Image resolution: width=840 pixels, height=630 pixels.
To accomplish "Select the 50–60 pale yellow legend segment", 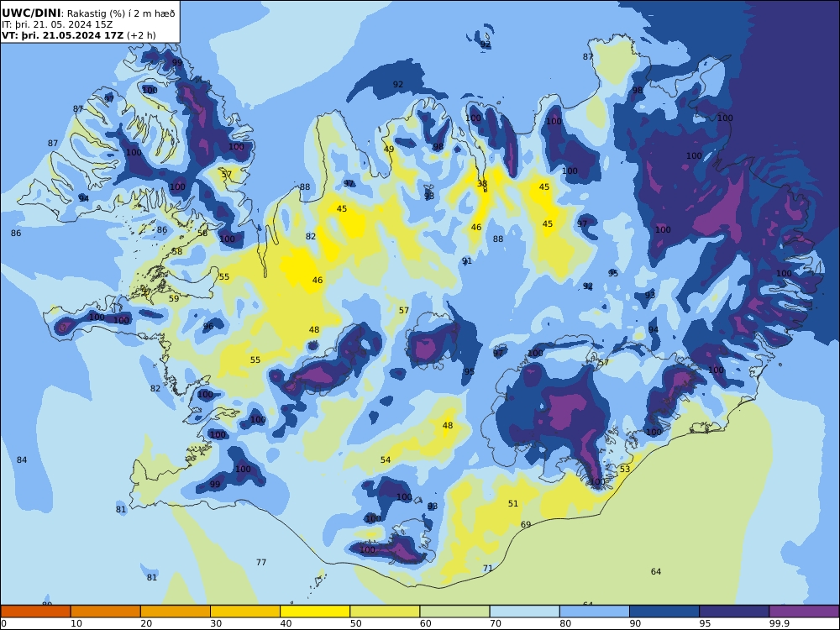I will pyautogui.click(x=385, y=612).
